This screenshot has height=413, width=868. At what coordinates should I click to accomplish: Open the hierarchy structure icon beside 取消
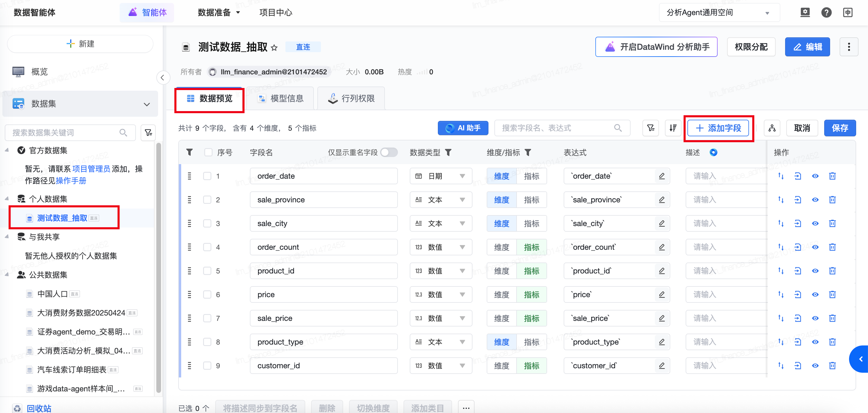[772, 128]
